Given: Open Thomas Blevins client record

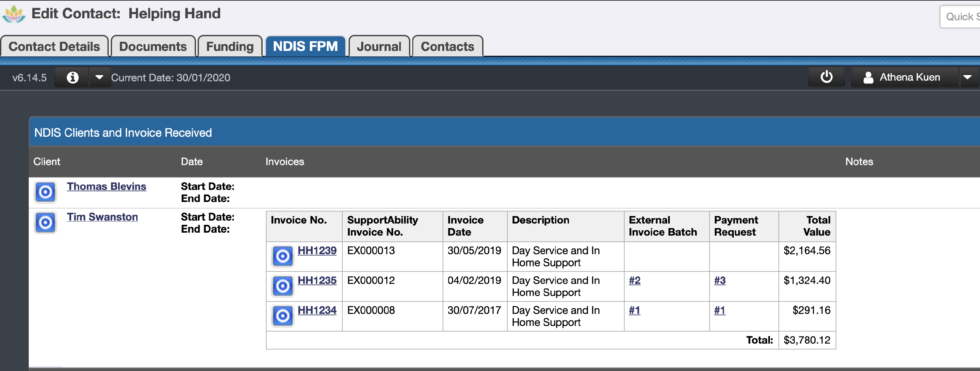Looking at the screenshot, I should [106, 186].
